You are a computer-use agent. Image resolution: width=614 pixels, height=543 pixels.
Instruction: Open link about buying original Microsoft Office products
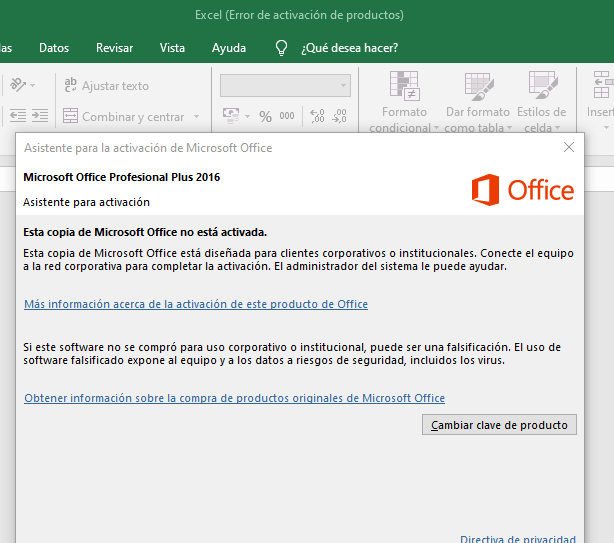click(x=234, y=398)
